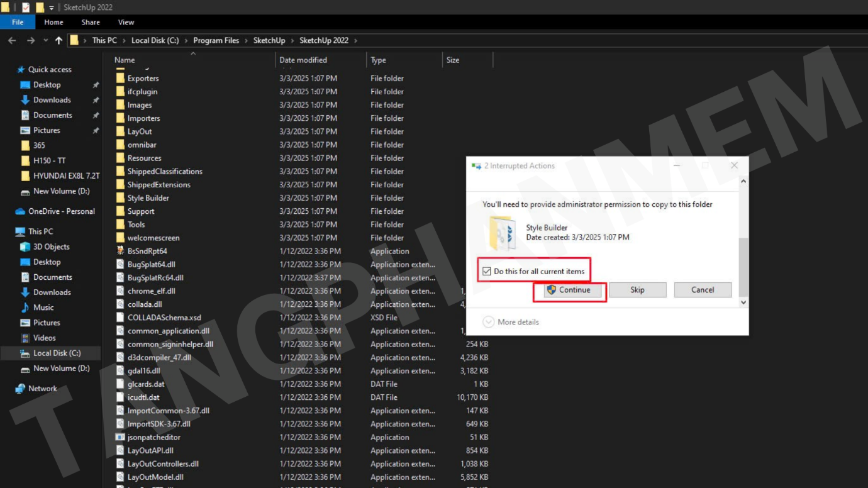Open the File menu tab

(x=18, y=22)
